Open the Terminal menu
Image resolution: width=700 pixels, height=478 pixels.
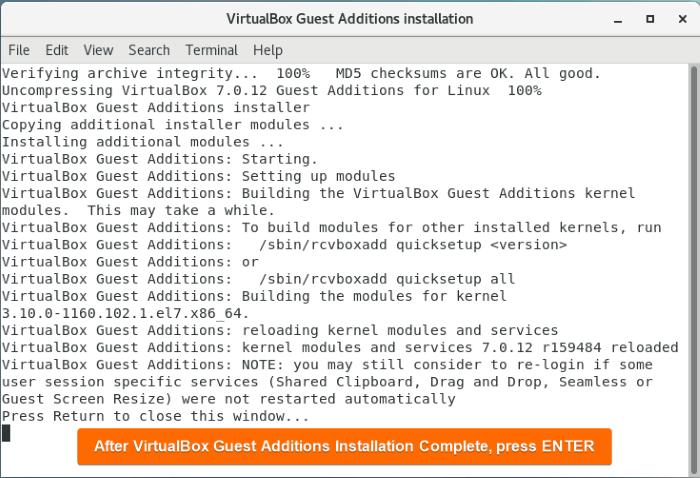point(212,50)
